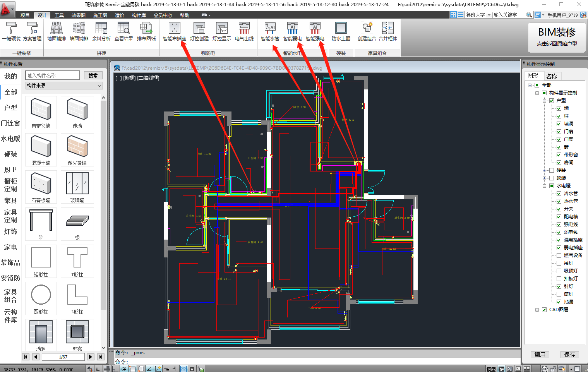Toggle the 强电插座 checkbox

click(x=559, y=240)
